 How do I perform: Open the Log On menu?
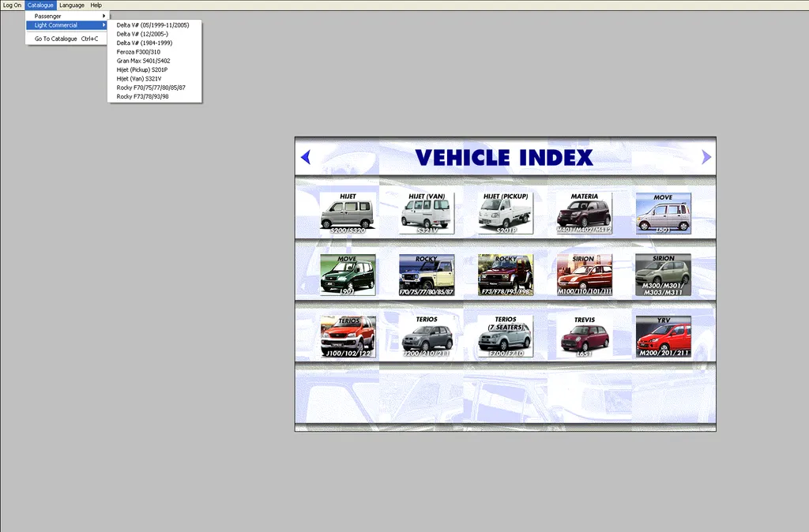pos(12,6)
